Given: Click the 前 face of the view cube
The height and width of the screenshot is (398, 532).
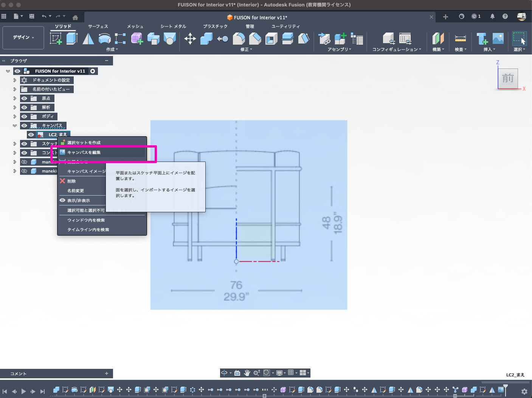Looking at the screenshot, I should pos(507,78).
